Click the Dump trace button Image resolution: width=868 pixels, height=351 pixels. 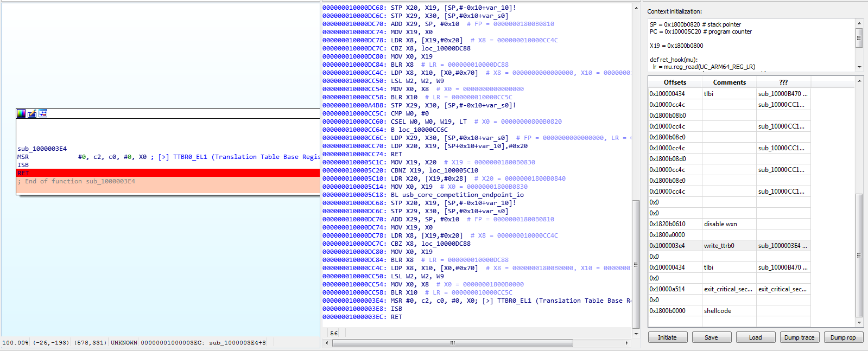tap(799, 337)
